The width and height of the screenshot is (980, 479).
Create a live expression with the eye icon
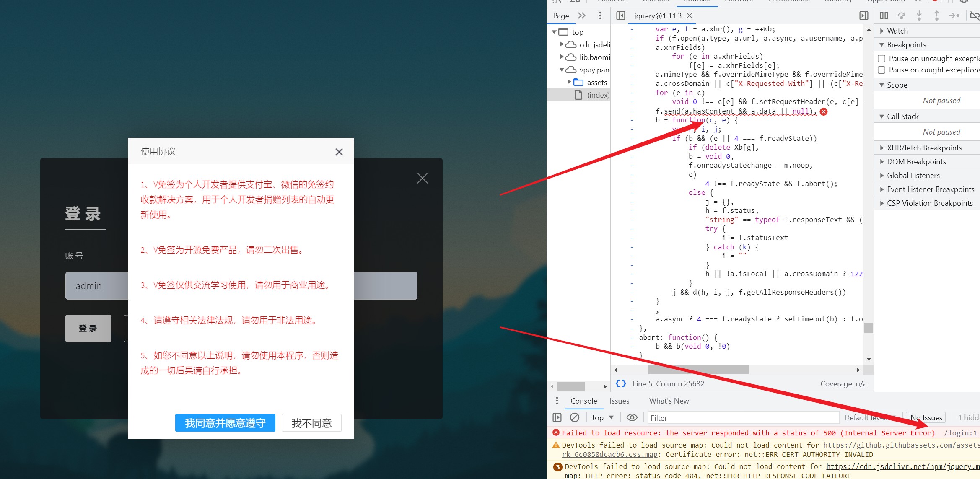coord(632,417)
